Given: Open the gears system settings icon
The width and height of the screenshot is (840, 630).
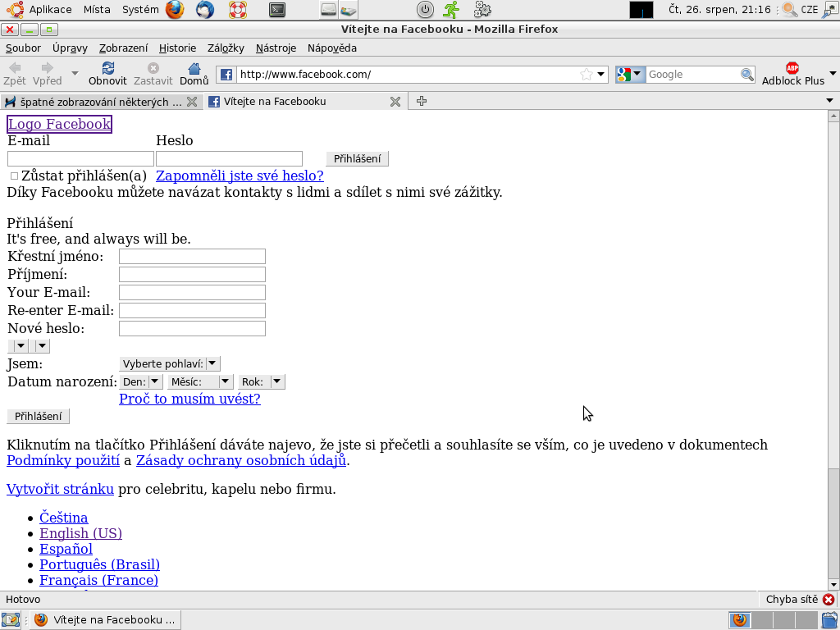Looking at the screenshot, I should (x=482, y=10).
